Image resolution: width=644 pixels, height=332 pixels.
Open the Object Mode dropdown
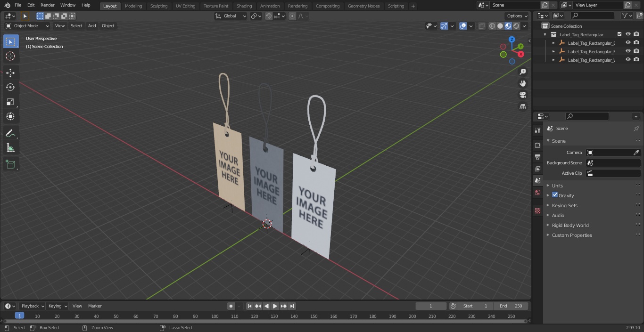click(x=27, y=26)
